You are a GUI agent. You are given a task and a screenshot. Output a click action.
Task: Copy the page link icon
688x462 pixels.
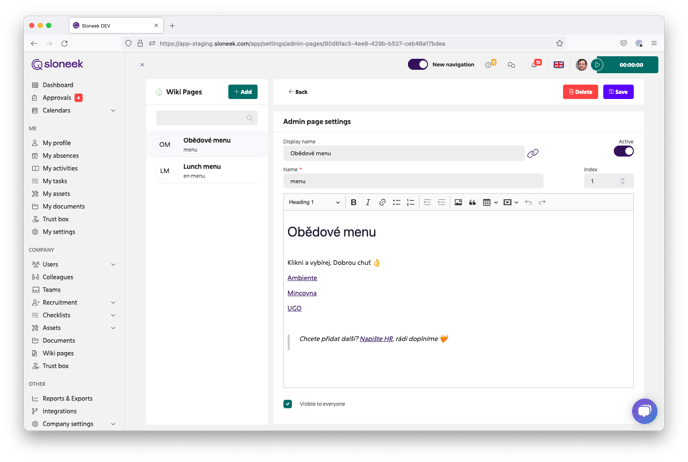pyautogui.click(x=533, y=153)
